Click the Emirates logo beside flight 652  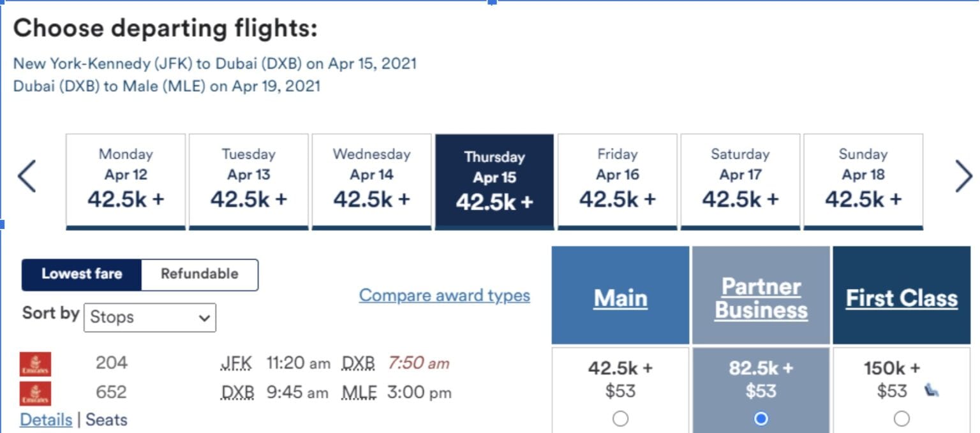tap(36, 392)
